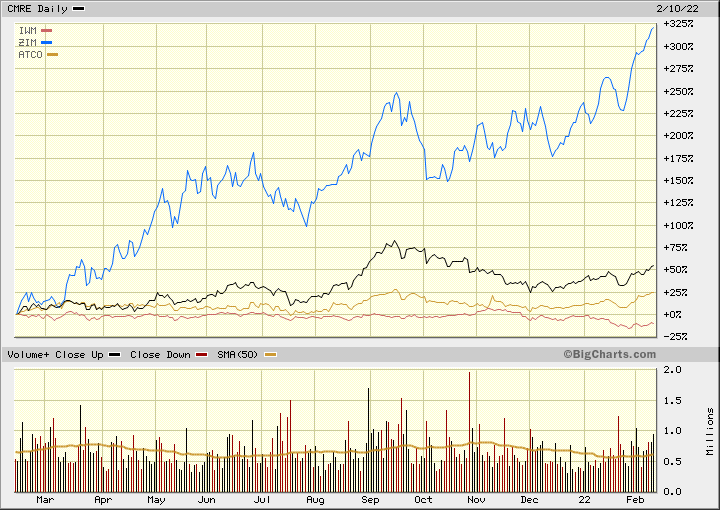Viewport: 720px width, 510px height.
Task: Click the +325% y-axis label
Action: 678,23
